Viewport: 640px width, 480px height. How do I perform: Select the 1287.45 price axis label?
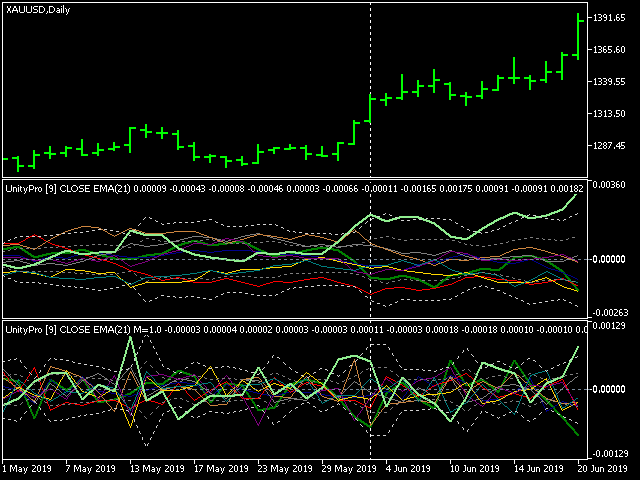tap(608, 146)
